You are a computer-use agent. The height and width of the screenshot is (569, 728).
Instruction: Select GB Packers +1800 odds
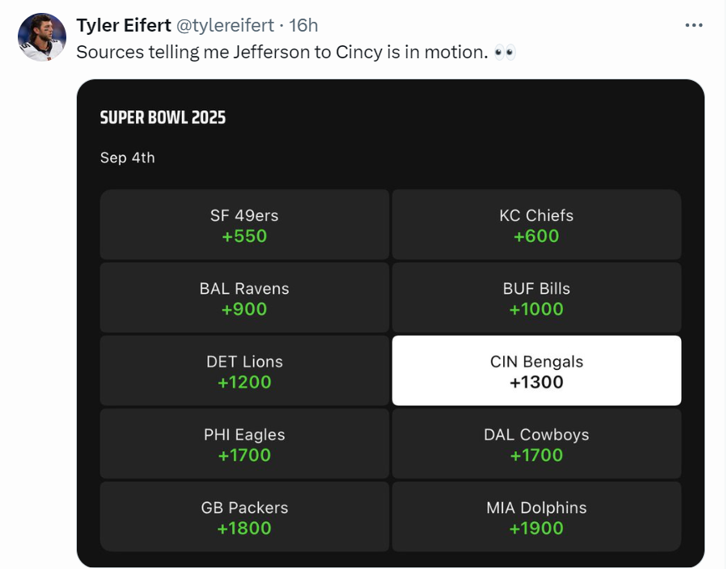click(x=244, y=516)
